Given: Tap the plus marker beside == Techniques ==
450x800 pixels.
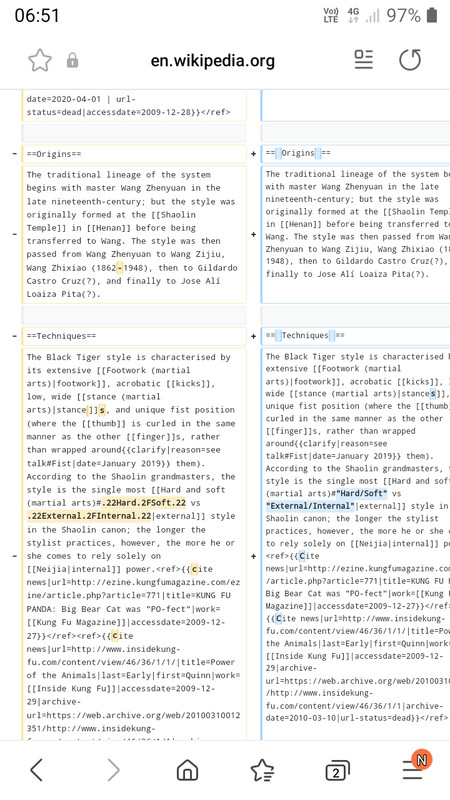Looking at the screenshot, I should (254, 336).
